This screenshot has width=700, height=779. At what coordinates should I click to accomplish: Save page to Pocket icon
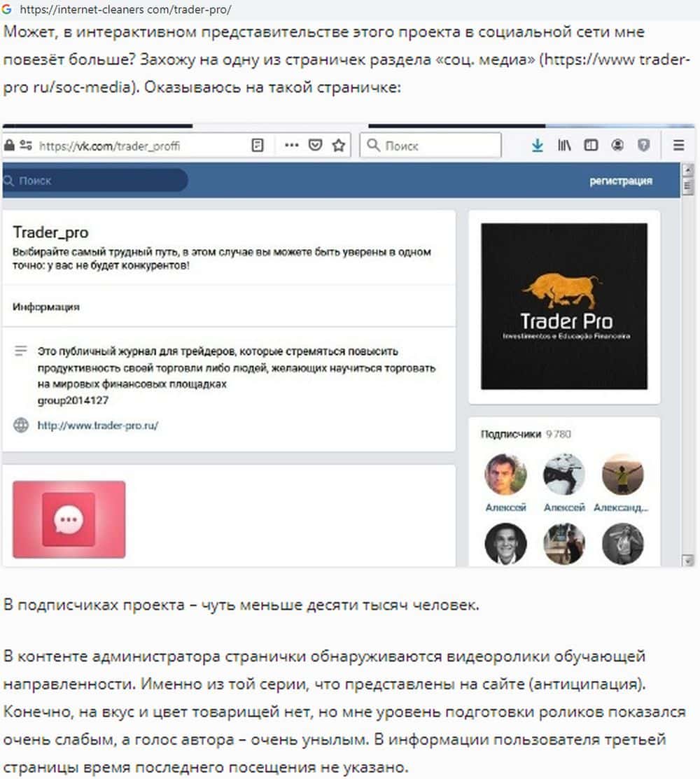316,145
